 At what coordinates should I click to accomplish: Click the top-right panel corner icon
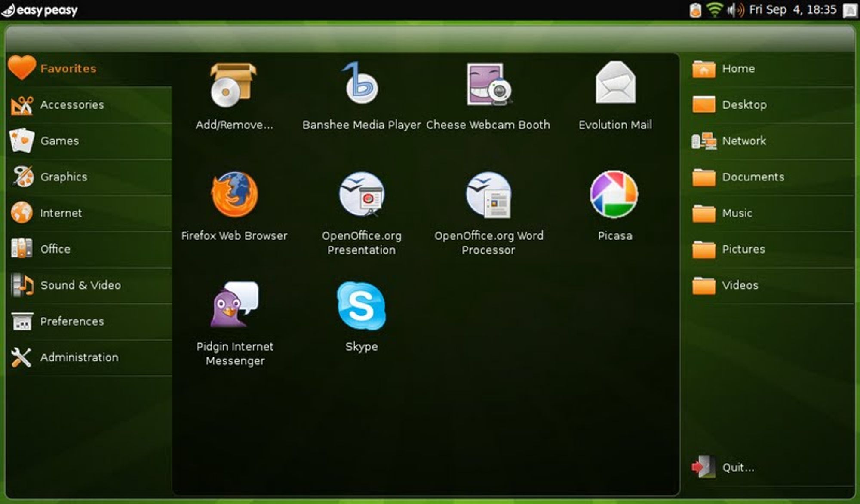click(850, 10)
